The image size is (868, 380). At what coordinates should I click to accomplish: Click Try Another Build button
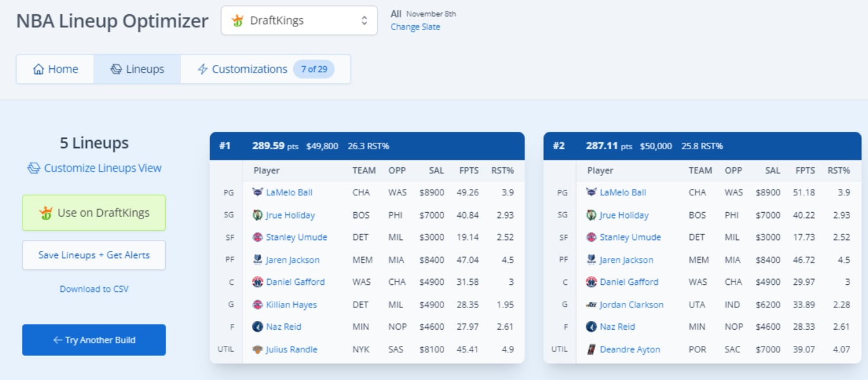click(x=94, y=340)
